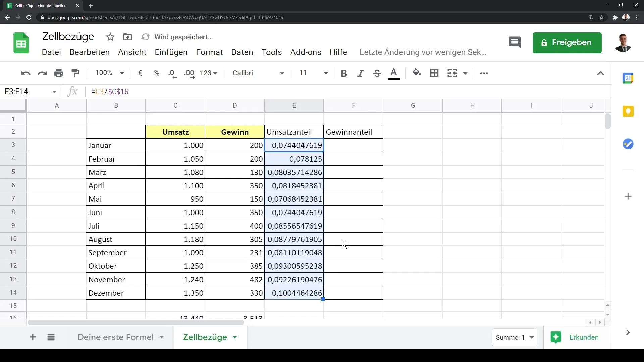Select column E header
Screen dimensions: 644x362
pyautogui.click(x=294, y=106)
